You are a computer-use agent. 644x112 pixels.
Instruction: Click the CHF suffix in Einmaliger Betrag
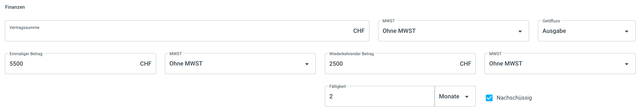click(145, 64)
